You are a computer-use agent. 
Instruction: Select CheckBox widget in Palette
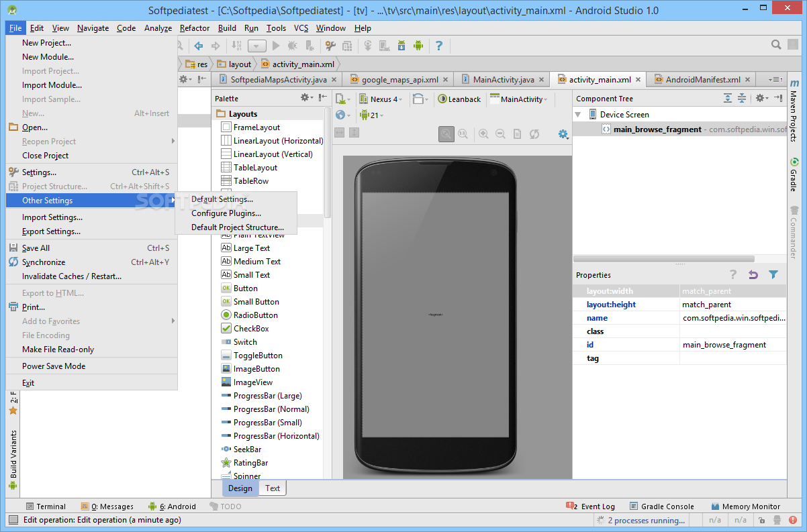click(250, 329)
